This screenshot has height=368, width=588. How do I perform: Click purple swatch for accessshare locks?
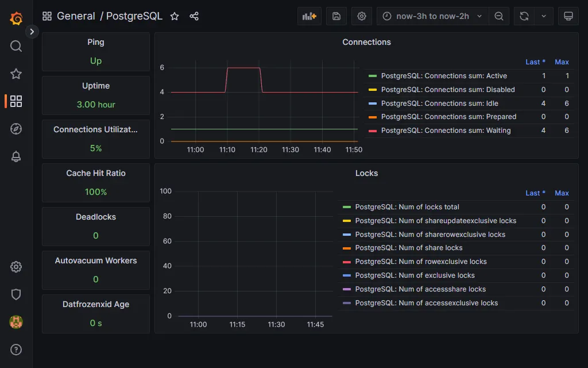click(x=346, y=289)
